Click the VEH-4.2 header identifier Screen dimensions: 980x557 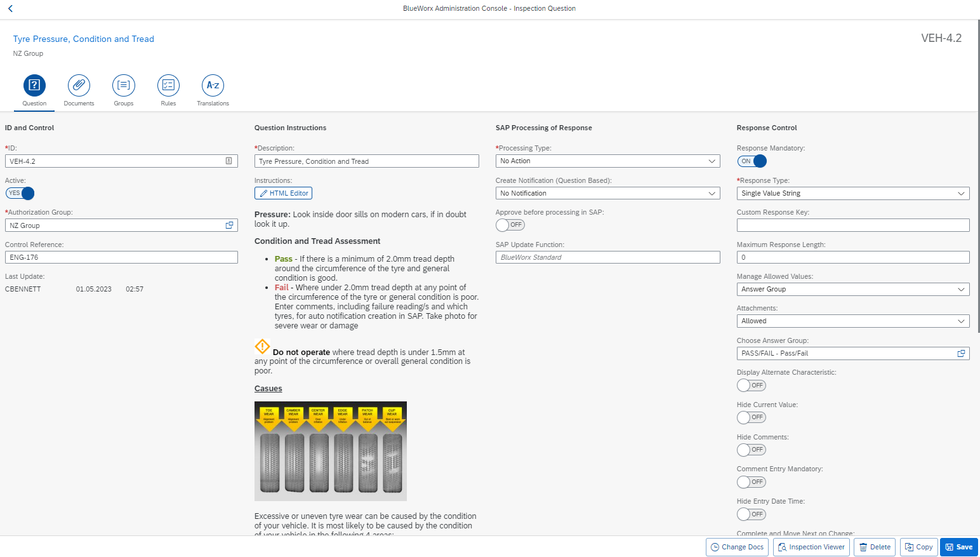tap(941, 38)
